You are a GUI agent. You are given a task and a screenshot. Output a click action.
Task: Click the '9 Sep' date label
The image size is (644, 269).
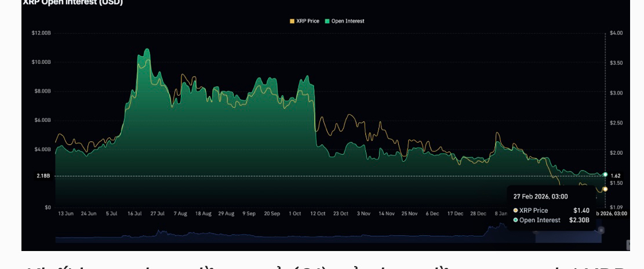point(249,214)
